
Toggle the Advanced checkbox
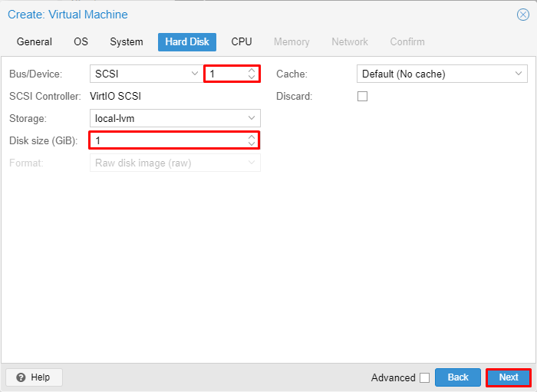425,377
